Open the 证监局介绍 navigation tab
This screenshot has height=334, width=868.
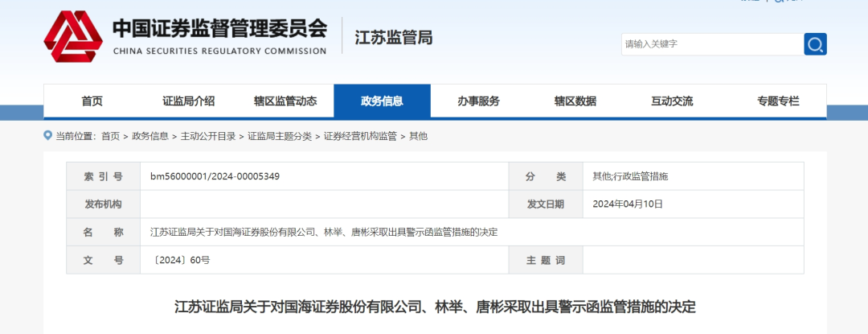tap(188, 101)
